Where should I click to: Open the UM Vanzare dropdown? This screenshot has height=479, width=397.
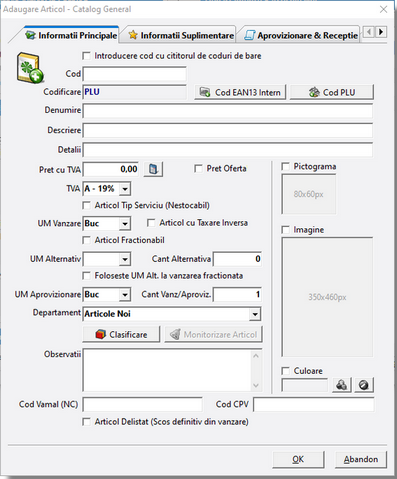pos(125,224)
